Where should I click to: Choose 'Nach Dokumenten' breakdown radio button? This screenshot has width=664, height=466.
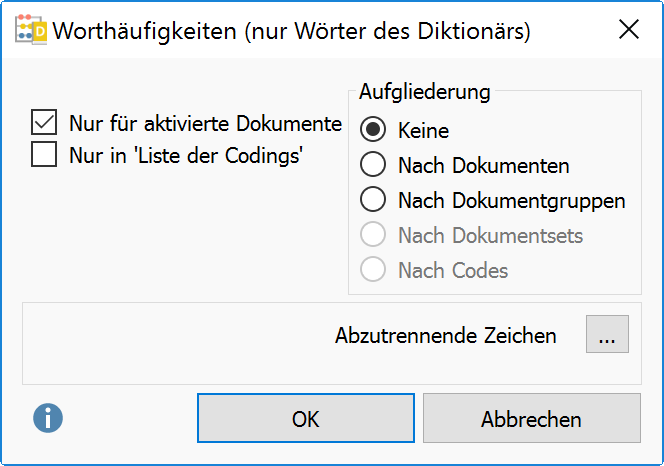373,165
